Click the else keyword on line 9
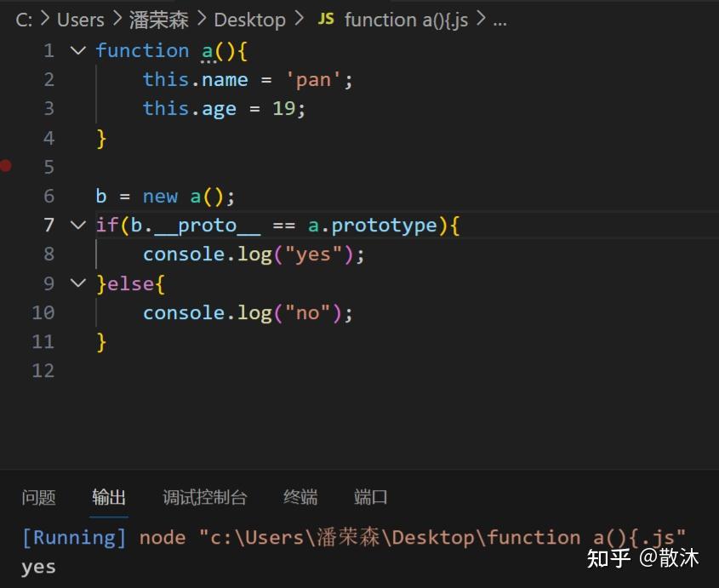The width and height of the screenshot is (719, 588). (131, 284)
